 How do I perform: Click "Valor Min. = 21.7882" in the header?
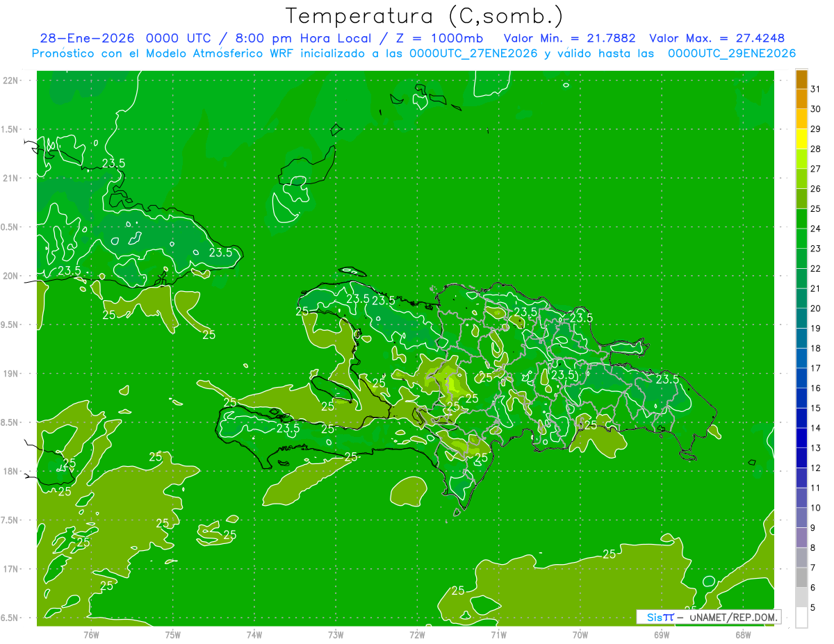(570, 38)
